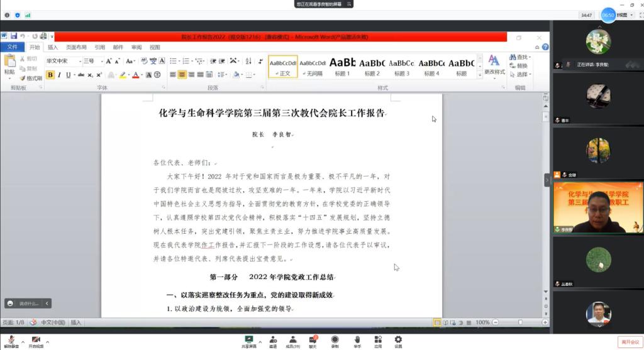Open the 审阅 (Review) ribbon tab
Screen dimensions: 644x350
pyautogui.click(x=136, y=47)
